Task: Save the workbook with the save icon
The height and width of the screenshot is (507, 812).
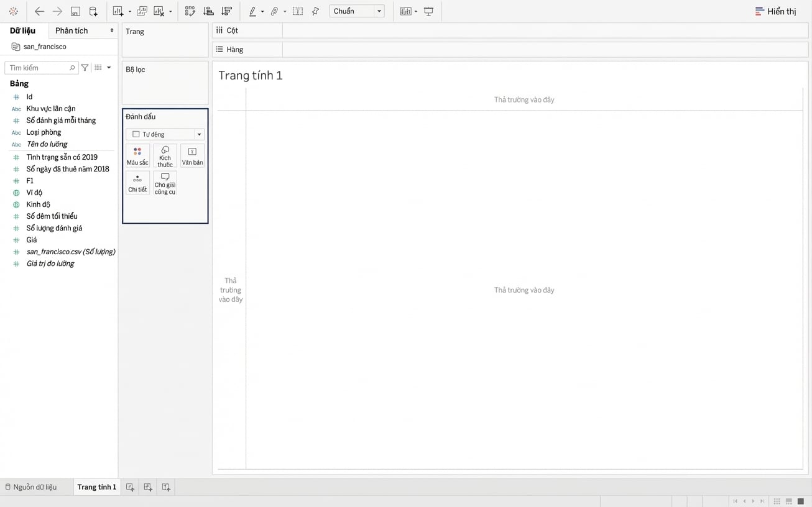Action: click(x=75, y=11)
